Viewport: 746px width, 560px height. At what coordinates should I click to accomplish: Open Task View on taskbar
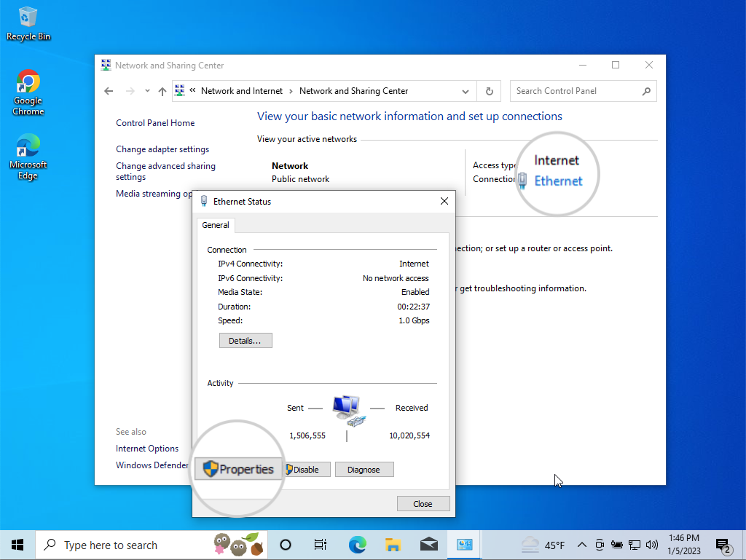click(x=321, y=545)
